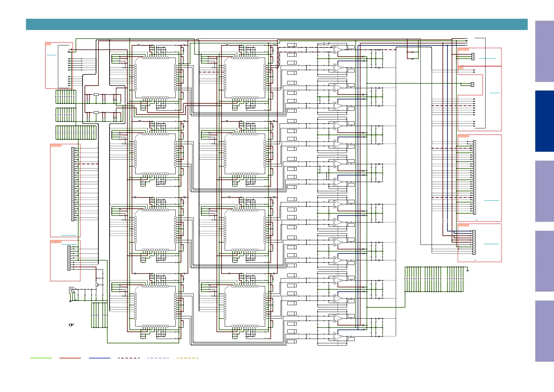Click the dashed dark-red legend line

[129, 358]
